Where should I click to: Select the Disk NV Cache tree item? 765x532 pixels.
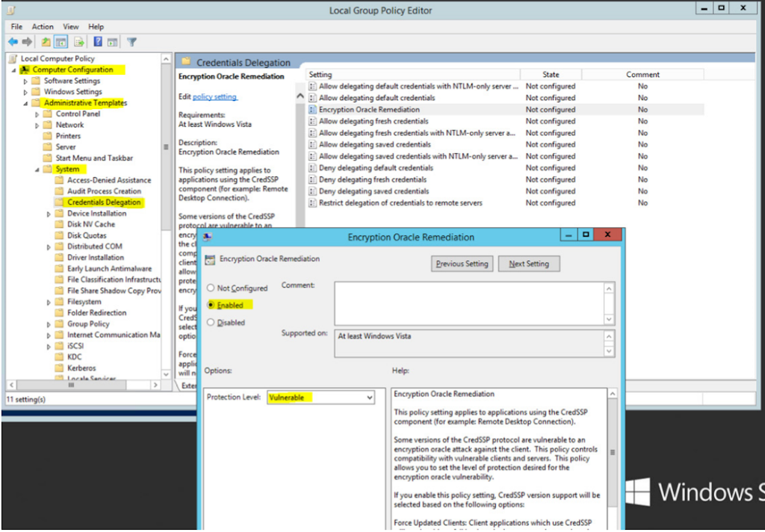(91, 224)
